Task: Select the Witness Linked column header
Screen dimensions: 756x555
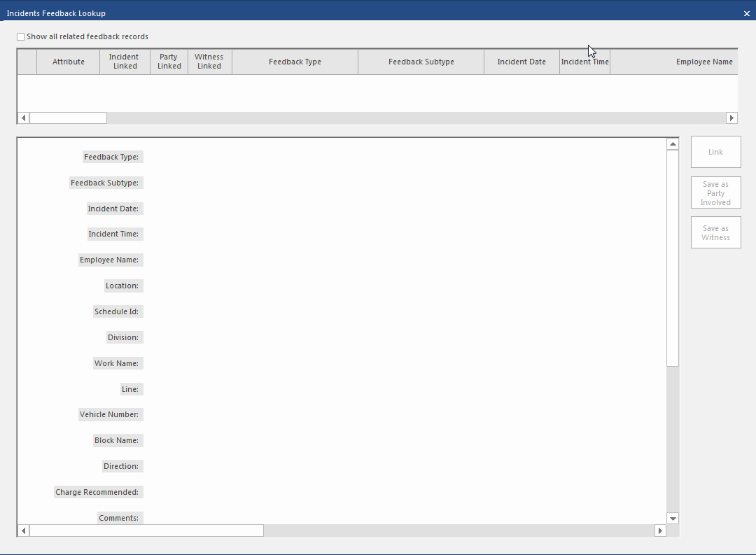Action: (x=209, y=62)
